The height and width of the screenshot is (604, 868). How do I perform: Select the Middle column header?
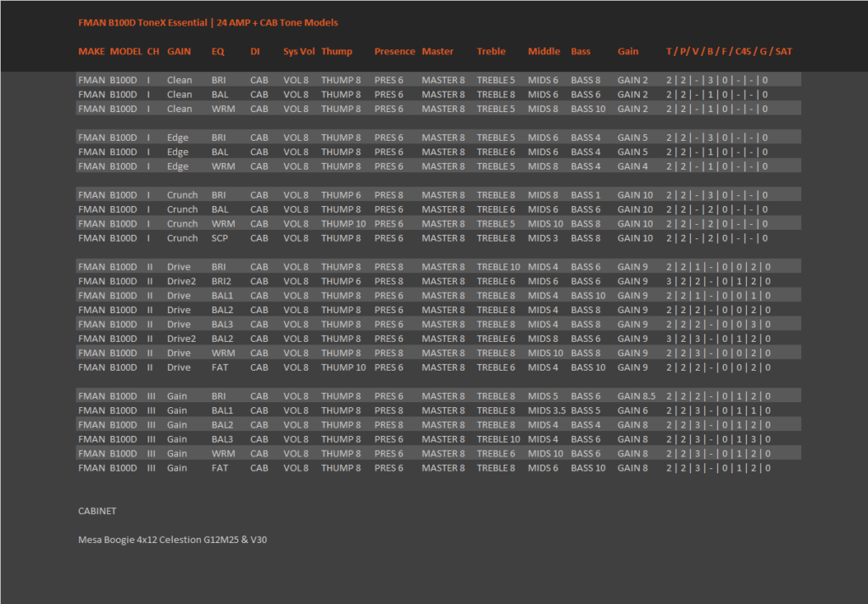[x=543, y=52]
